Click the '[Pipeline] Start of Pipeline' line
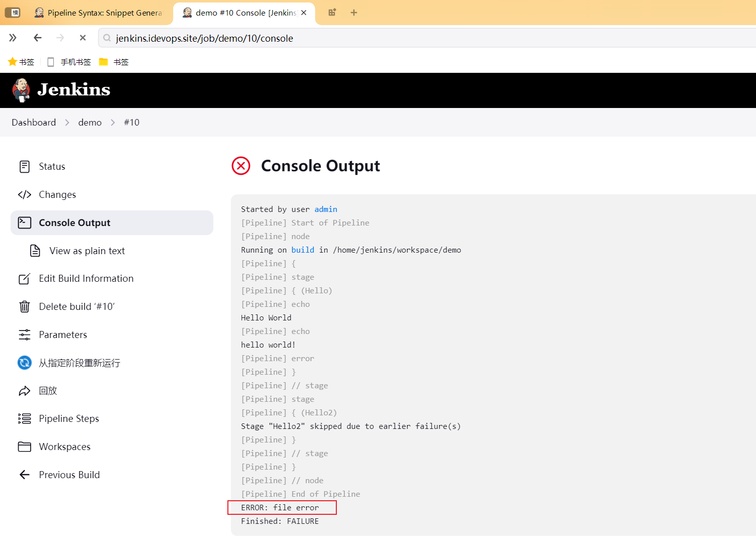756x558 pixels. point(305,223)
